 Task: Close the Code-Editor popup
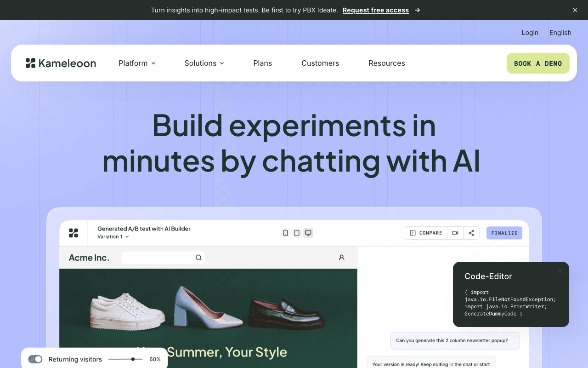click(560, 271)
